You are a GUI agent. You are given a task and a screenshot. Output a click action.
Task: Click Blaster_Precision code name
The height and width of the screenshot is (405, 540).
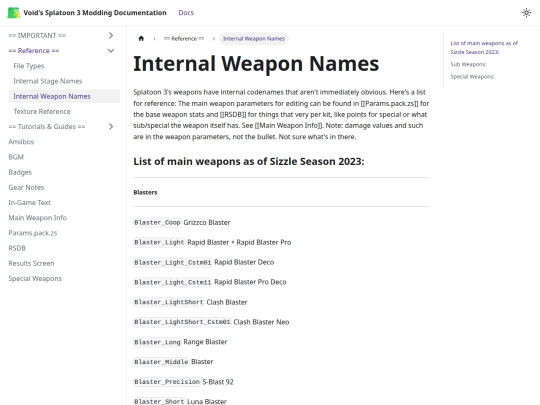167,382
